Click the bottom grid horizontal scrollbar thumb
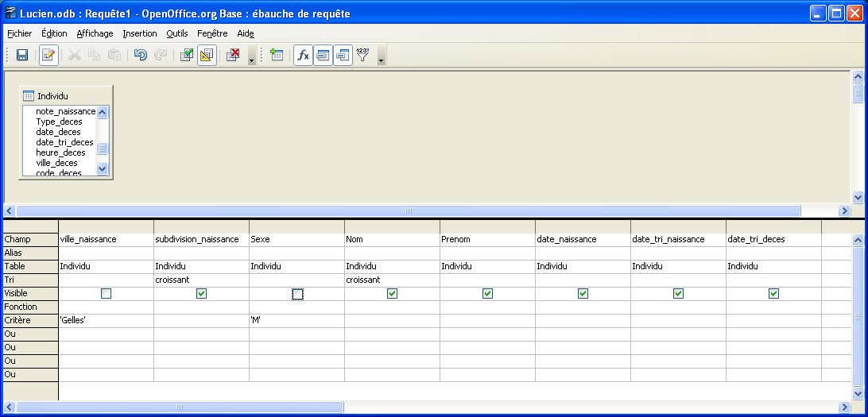This screenshot has height=417, width=868. (x=180, y=407)
